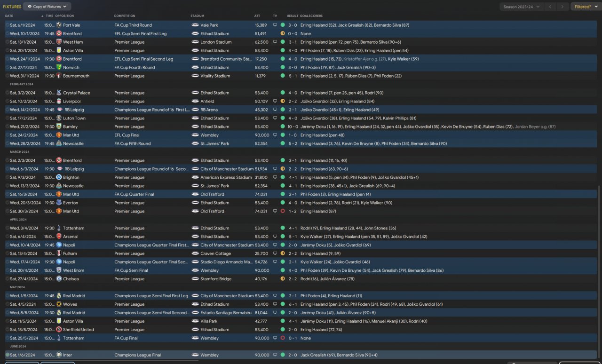The image size is (602, 364).
Task: Click the Brighton club badge
Action: (59, 177)
